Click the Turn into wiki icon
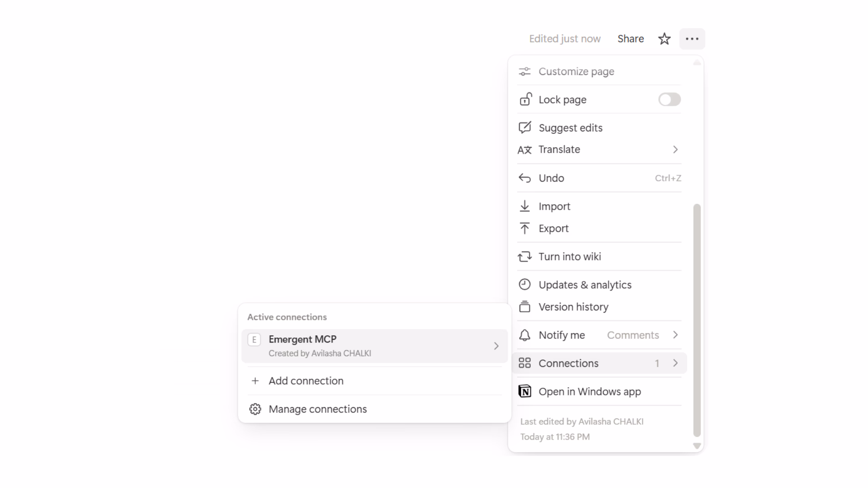Screen dimensions: 868x488 [x=524, y=257]
